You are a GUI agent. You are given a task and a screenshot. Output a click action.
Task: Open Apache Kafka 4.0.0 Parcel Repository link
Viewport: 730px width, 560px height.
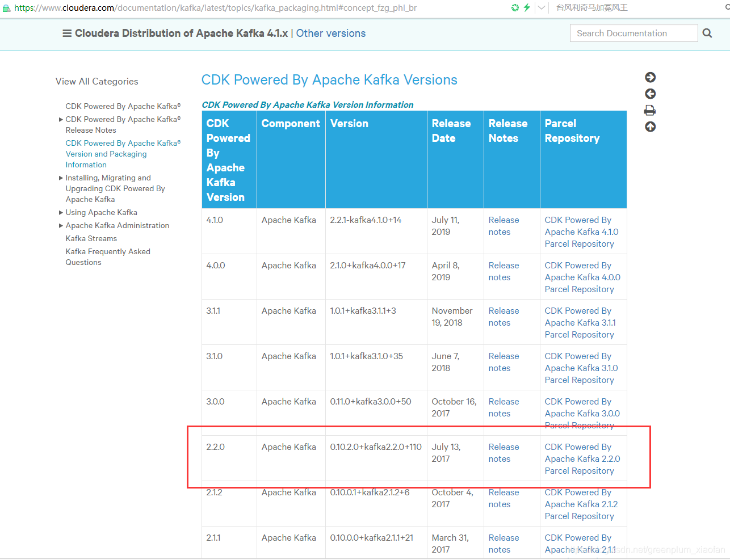[582, 277]
